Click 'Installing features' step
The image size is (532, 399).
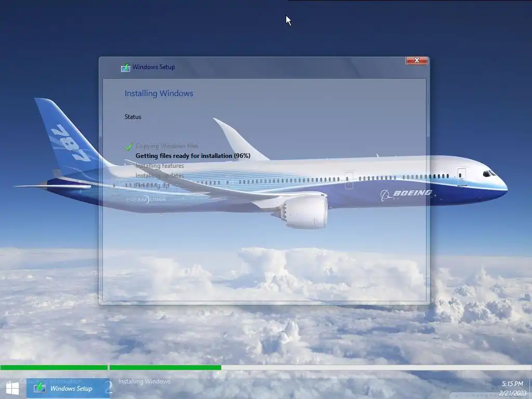(x=159, y=166)
